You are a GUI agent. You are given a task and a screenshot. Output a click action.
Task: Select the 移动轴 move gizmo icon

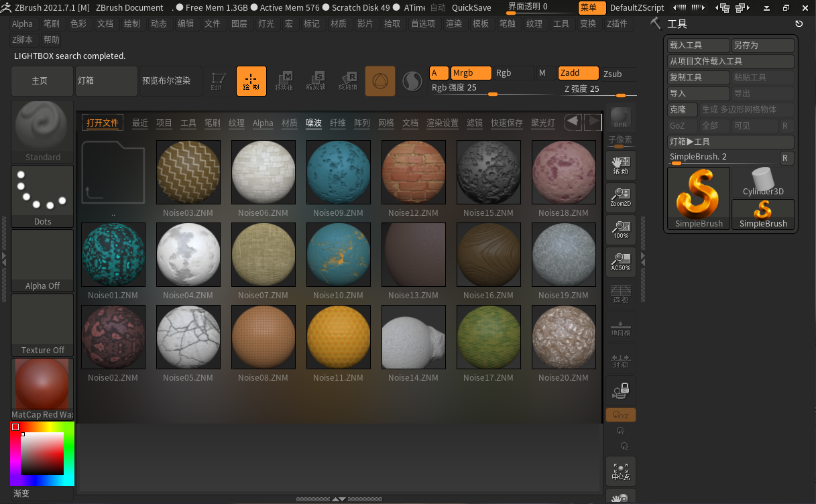(x=284, y=80)
